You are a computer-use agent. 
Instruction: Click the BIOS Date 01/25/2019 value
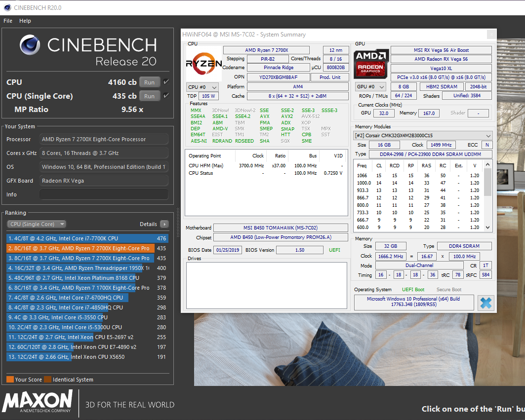[228, 250]
